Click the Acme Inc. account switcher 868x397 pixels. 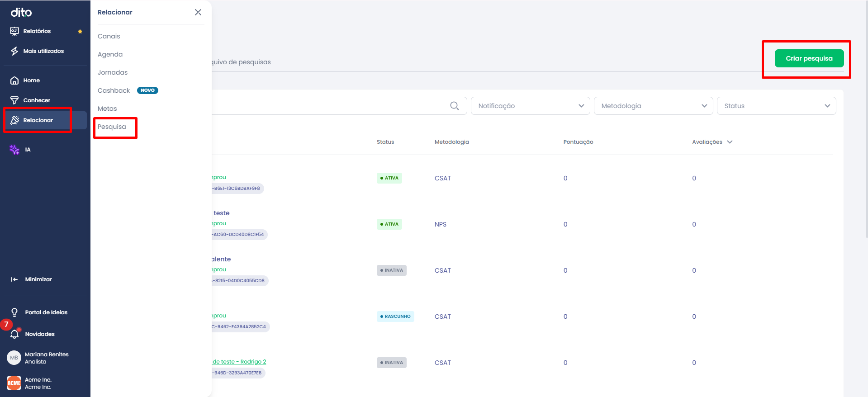click(x=38, y=383)
